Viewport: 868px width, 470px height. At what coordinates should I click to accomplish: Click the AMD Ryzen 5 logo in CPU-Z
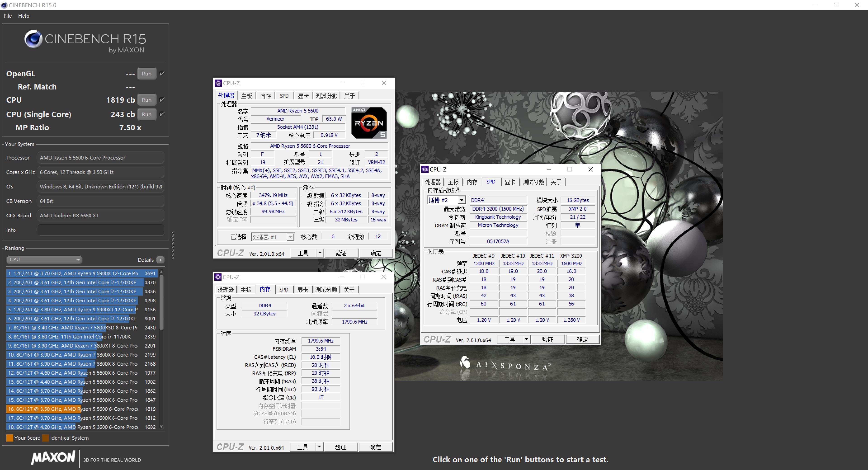(369, 122)
